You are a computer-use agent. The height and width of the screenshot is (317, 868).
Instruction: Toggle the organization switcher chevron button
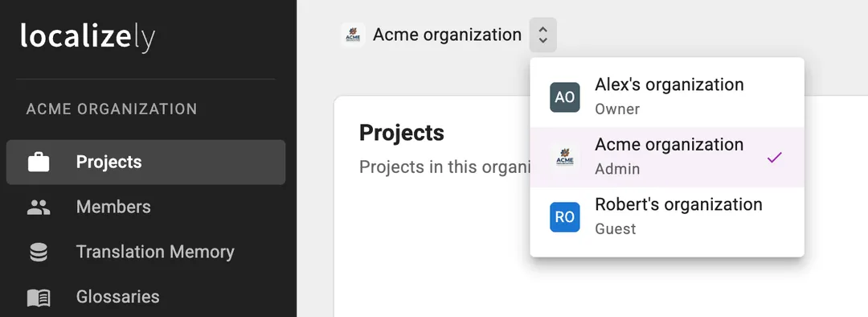point(543,35)
